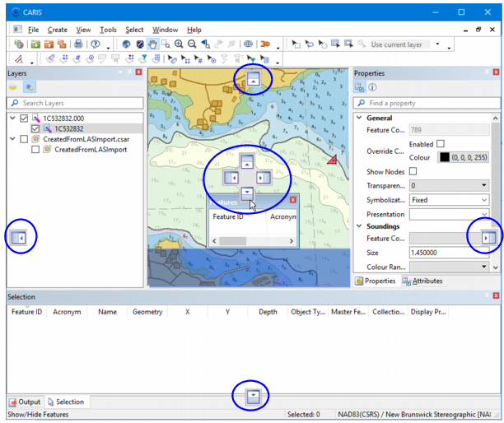Enable the CreatedFromLASImport.csar layer checkbox

click(23, 139)
